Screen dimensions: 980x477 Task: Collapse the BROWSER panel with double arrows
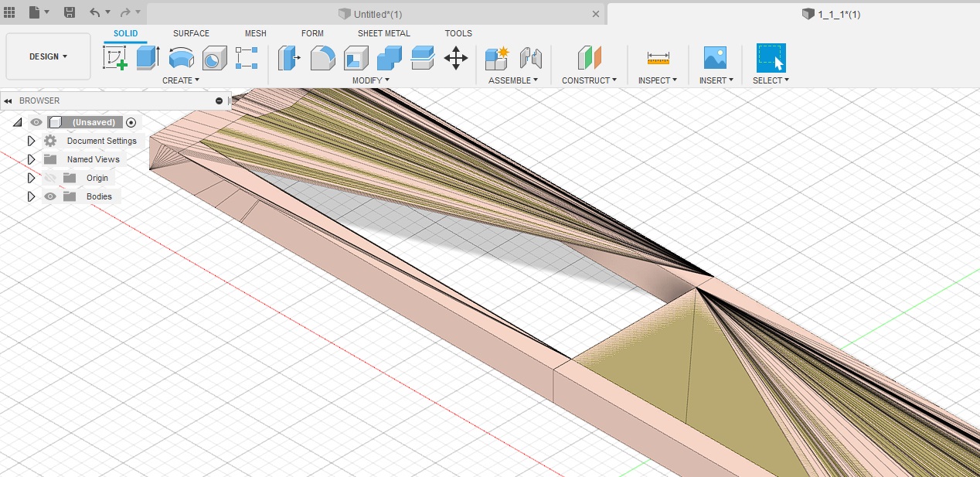click(8, 101)
